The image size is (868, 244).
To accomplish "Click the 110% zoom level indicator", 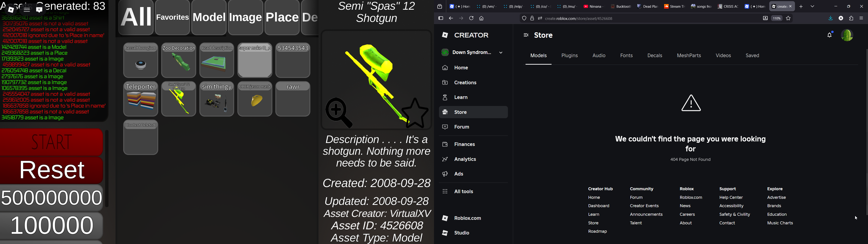I will [777, 19].
